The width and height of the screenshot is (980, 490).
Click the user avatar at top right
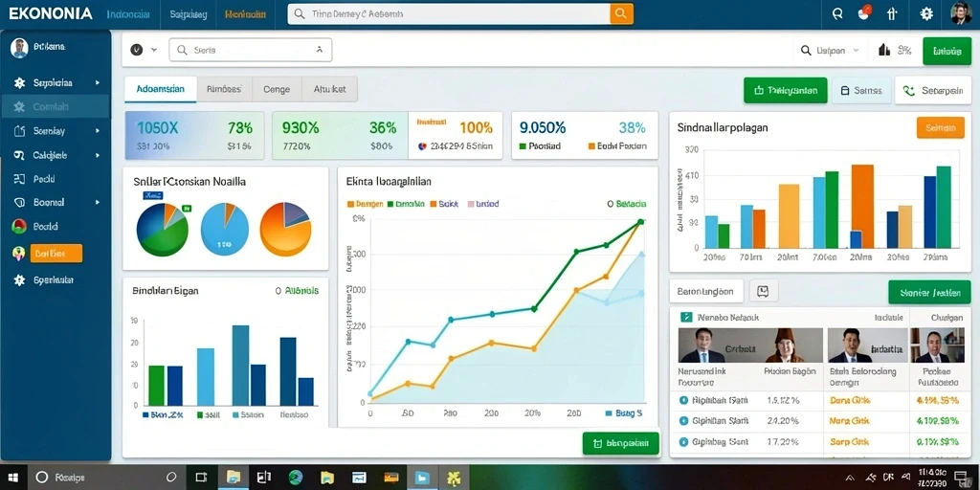tap(961, 13)
